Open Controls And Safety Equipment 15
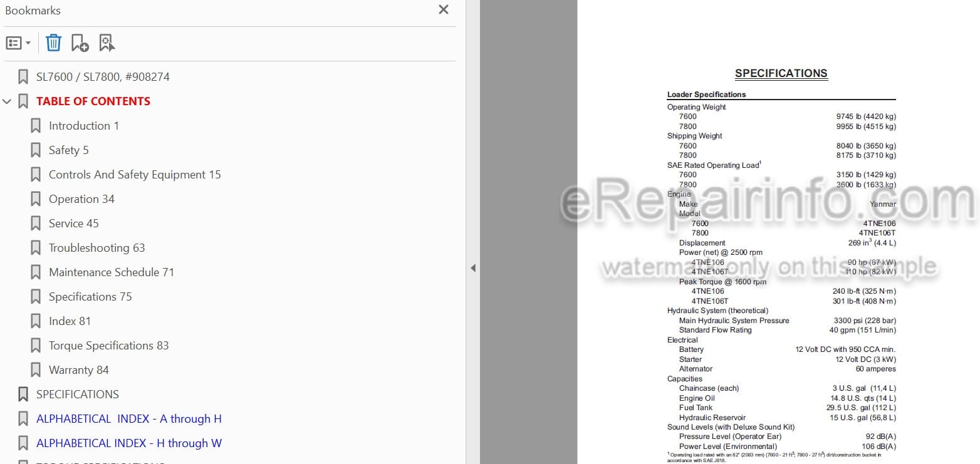980x464 pixels. point(135,175)
